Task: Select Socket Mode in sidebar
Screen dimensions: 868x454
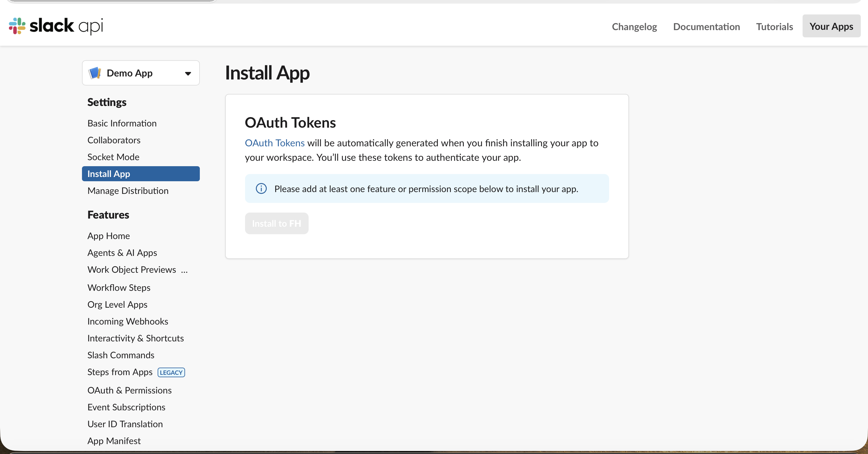Action: click(113, 157)
